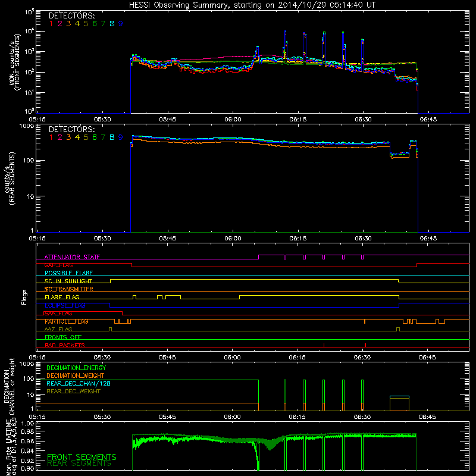Click orange detector 3 in rear segments legend
Viewport: 476px width, 476px height.
click(x=68, y=137)
